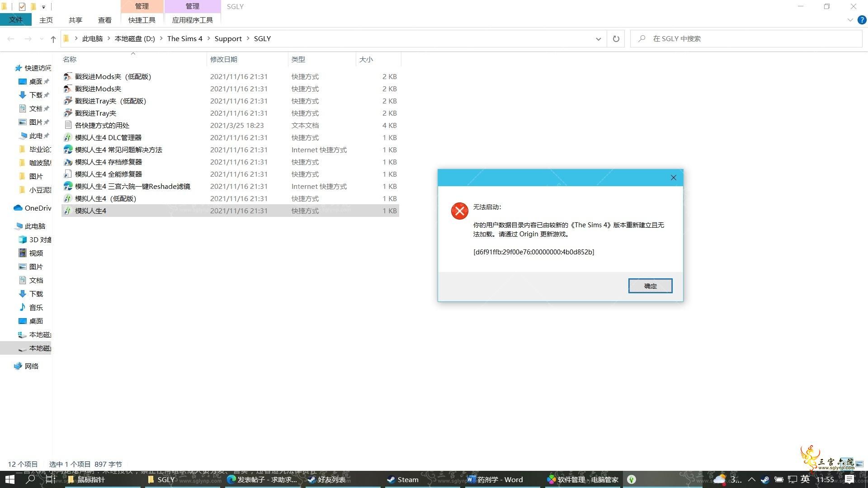
Task: Click Support breadcrumb segment
Action: 228,39
